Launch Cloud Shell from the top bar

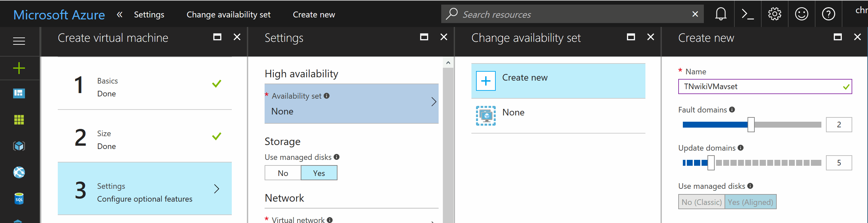tap(748, 14)
